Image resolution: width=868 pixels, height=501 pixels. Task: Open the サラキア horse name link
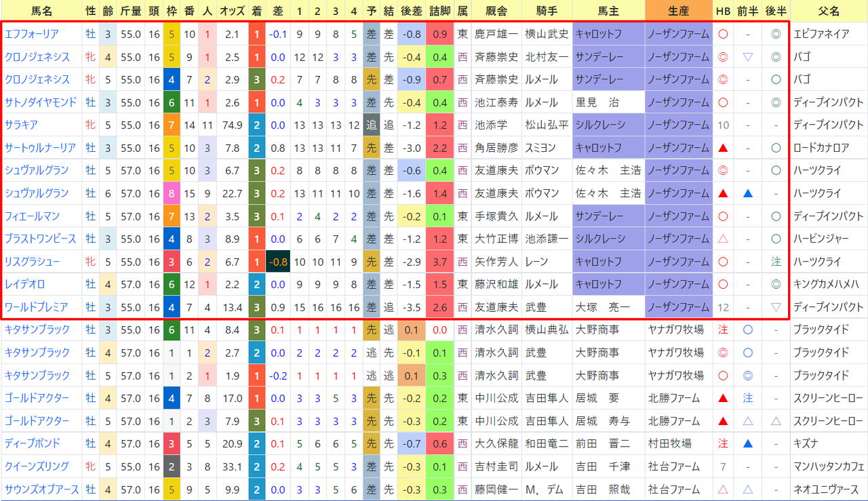pos(21,125)
